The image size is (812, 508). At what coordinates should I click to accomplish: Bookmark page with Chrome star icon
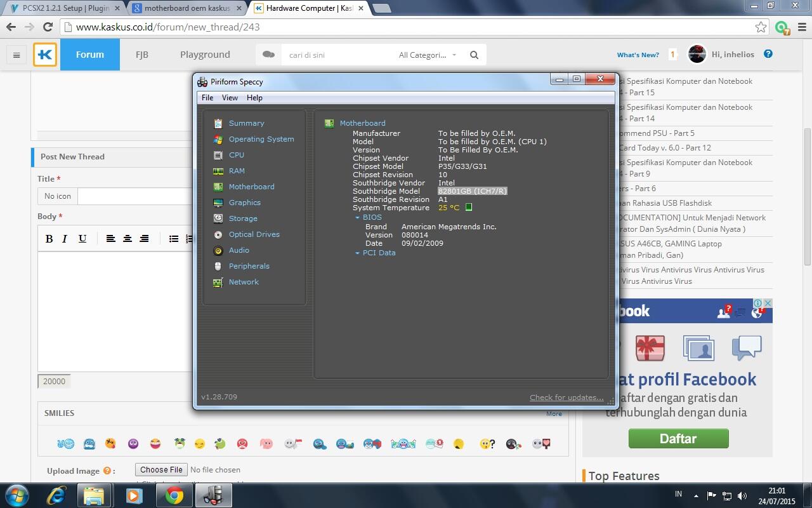click(x=761, y=27)
